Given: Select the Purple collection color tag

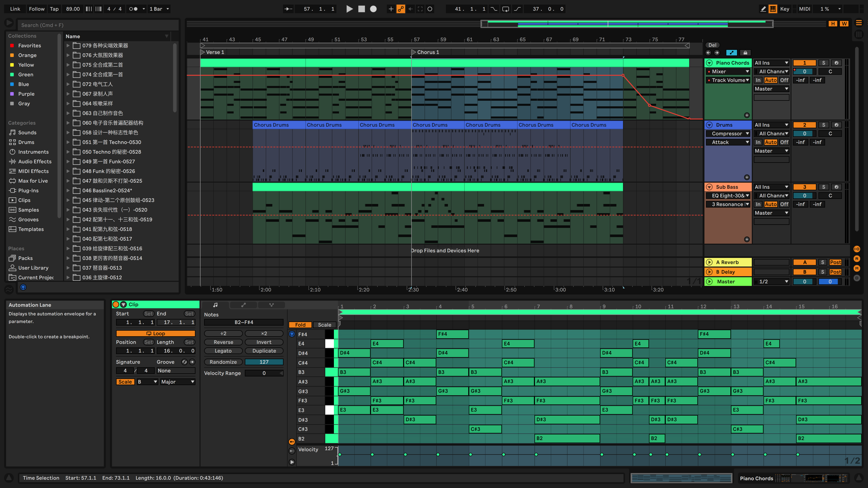Looking at the screenshot, I should pyautogui.click(x=26, y=94).
